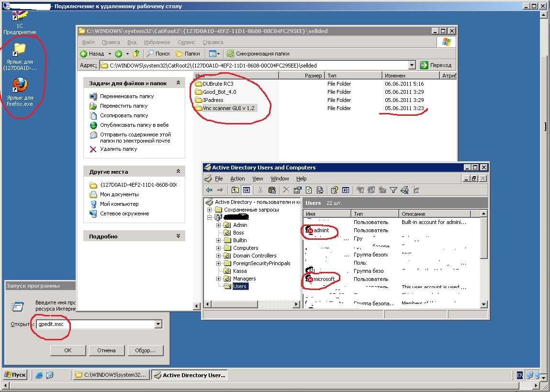Viewport: 550px width, 392px height.
Task: Click Synchronize folder icon in Explorer toolbar
Action: pos(230,54)
